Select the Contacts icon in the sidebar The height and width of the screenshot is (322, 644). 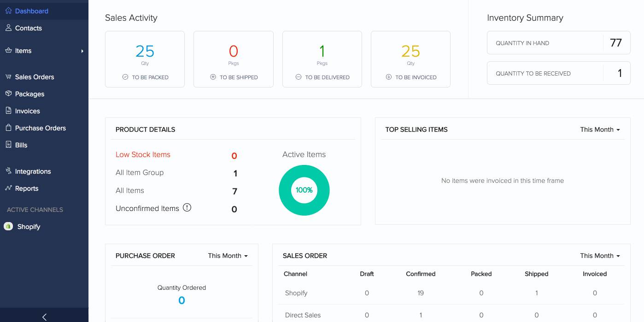[8, 28]
